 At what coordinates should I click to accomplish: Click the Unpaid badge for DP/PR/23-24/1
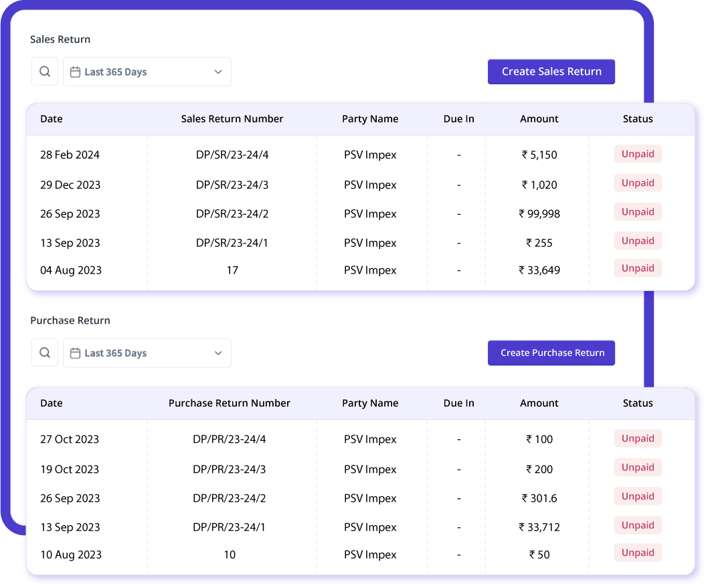click(x=637, y=524)
